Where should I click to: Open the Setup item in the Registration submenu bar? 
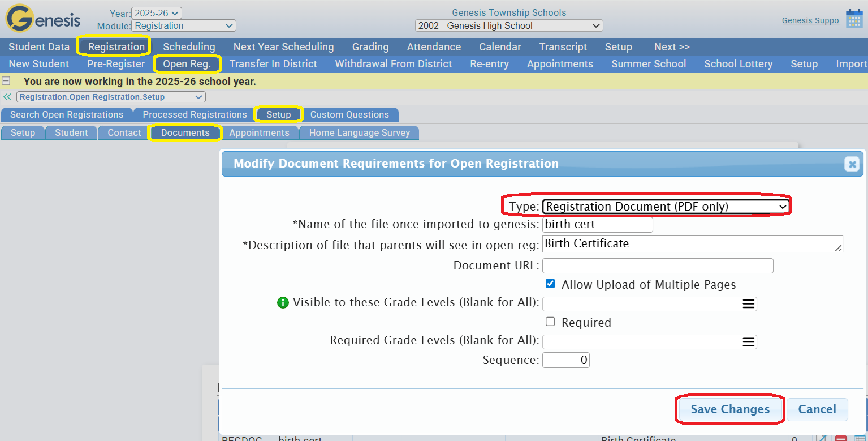(x=804, y=64)
